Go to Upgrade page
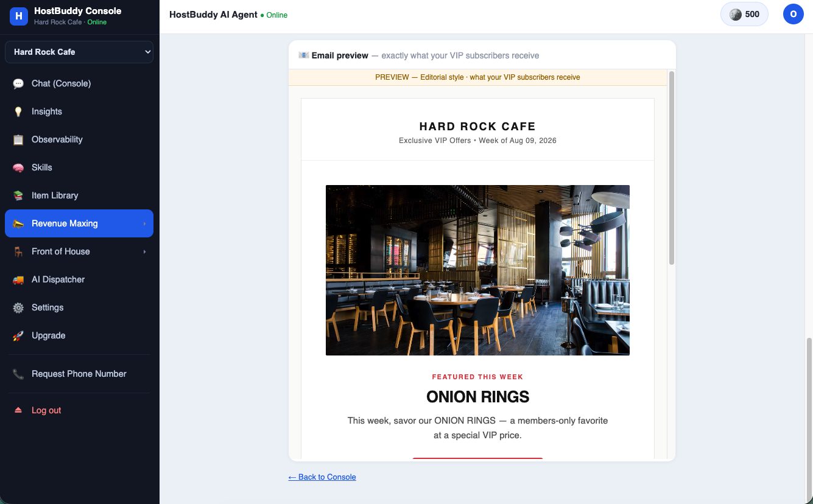This screenshot has width=813, height=504. (x=79, y=335)
